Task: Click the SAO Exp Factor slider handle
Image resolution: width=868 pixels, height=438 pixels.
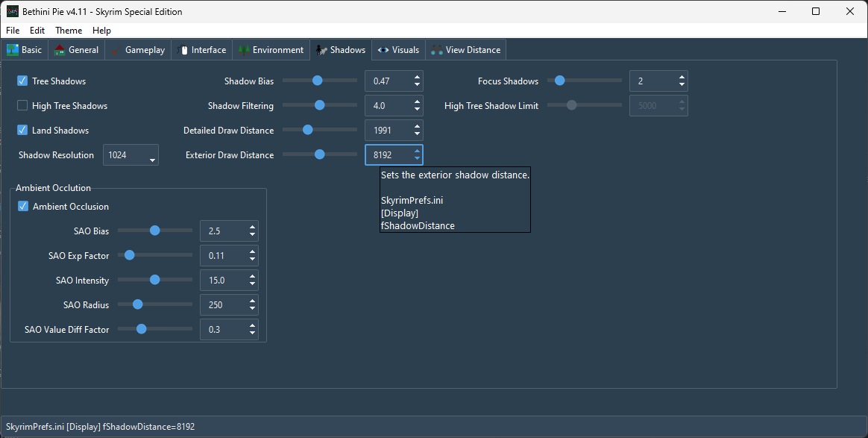Action: click(x=130, y=255)
